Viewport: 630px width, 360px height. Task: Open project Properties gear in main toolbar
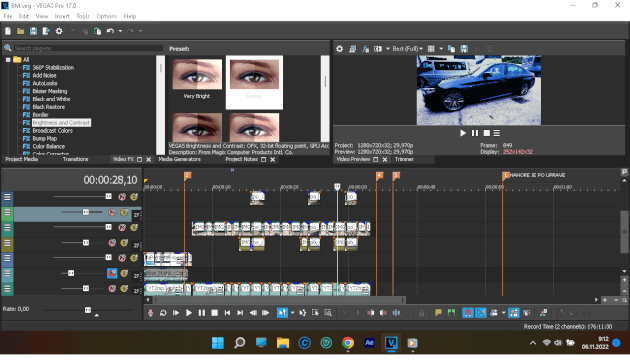[x=59, y=31]
